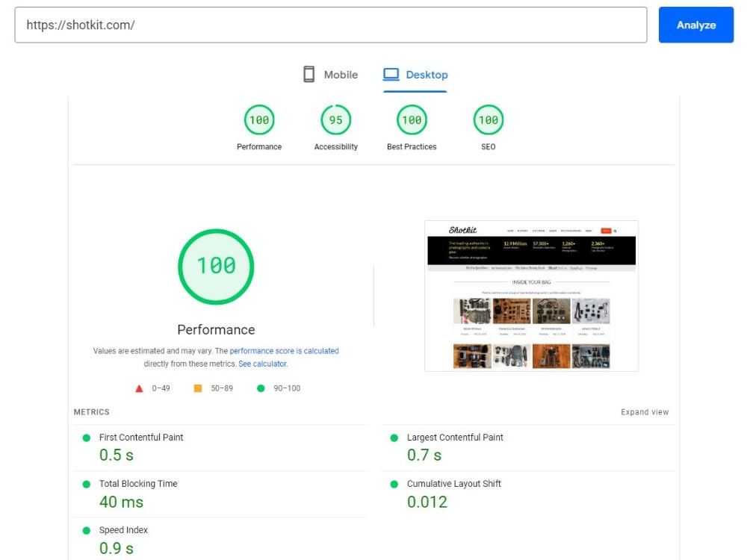Click the large Performance heading below the gauge
This screenshot has width=747, height=560.
point(217,329)
